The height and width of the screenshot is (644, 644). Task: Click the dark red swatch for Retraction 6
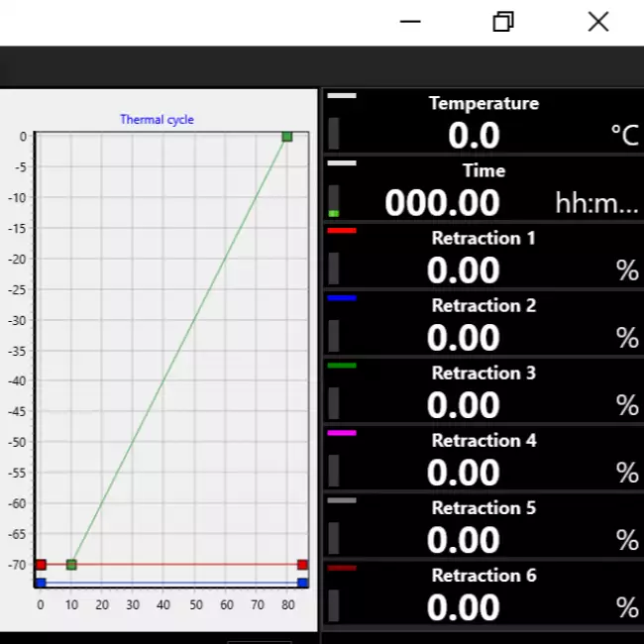click(342, 568)
